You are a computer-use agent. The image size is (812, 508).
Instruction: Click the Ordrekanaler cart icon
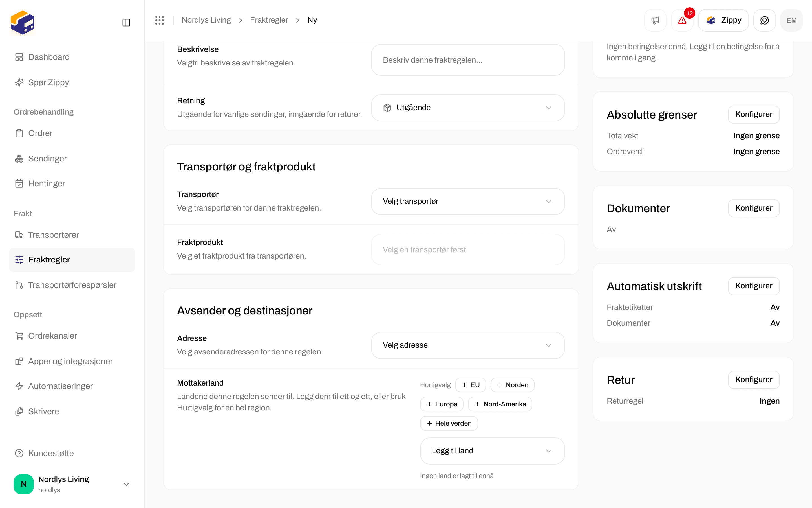tap(19, 336)
